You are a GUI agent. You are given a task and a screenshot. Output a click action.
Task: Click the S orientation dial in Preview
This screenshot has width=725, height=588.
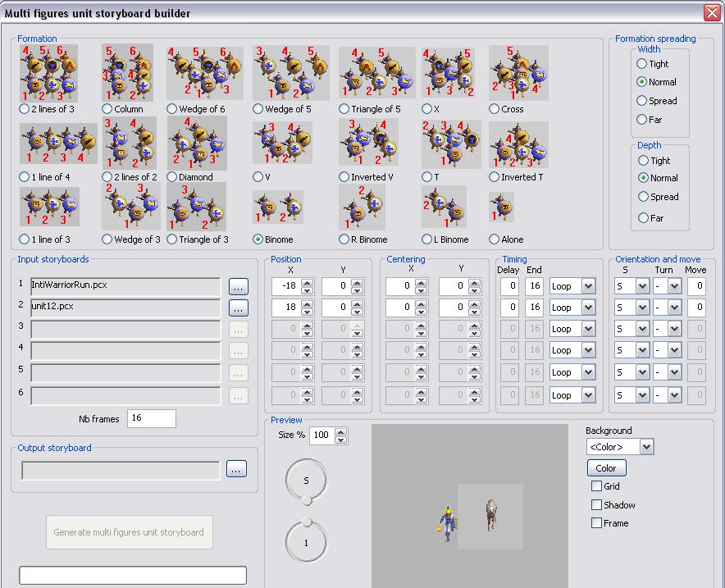(306, 481)
